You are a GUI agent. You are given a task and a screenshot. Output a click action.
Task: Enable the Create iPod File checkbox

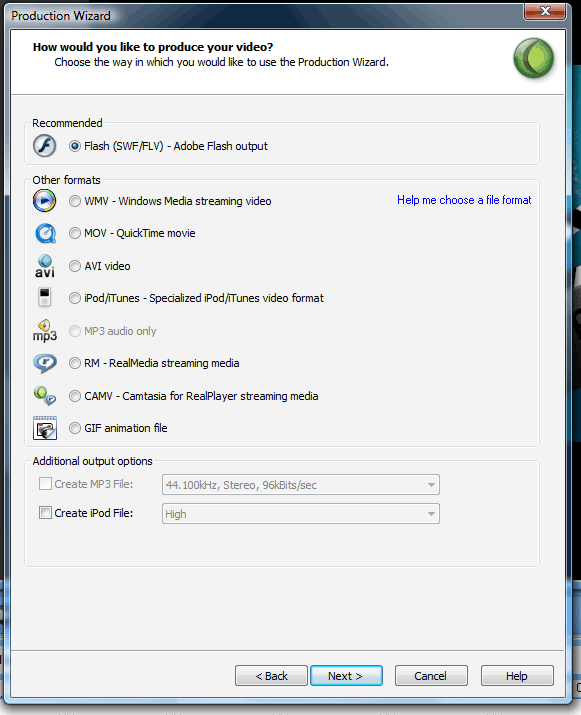click(45, 513)
